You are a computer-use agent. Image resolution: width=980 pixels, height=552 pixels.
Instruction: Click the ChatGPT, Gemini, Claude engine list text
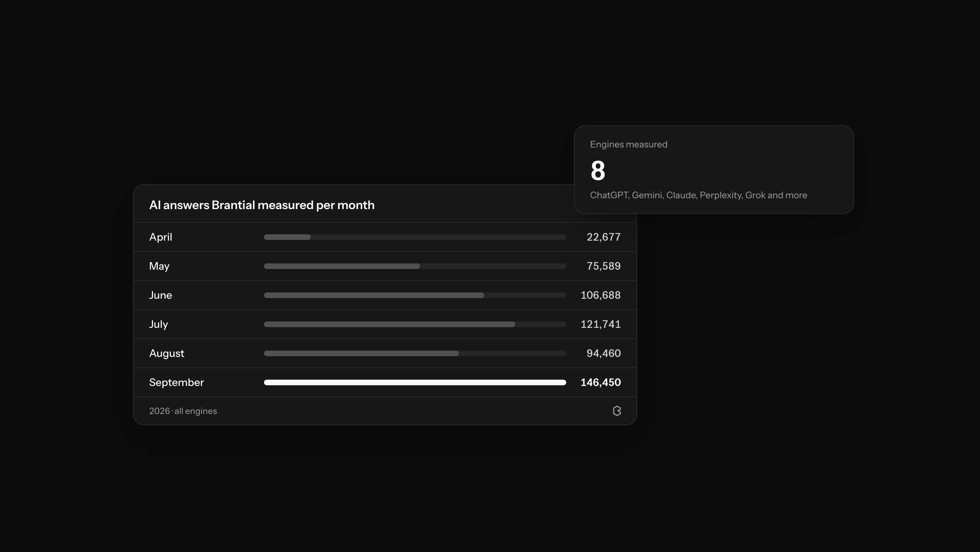point(699,195)
